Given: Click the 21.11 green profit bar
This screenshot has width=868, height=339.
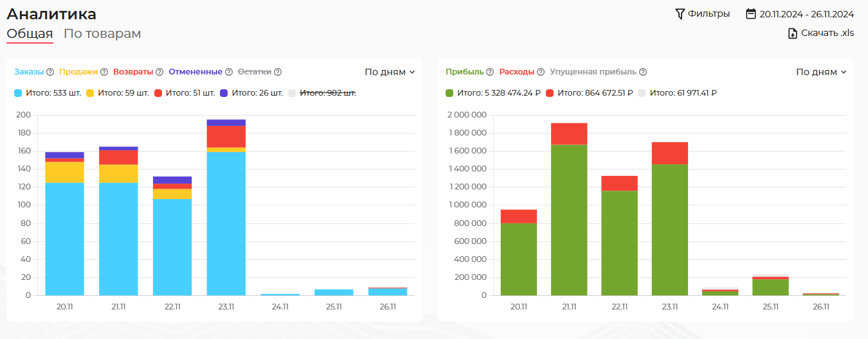Looking at the screenshot, I should (569, 220).
